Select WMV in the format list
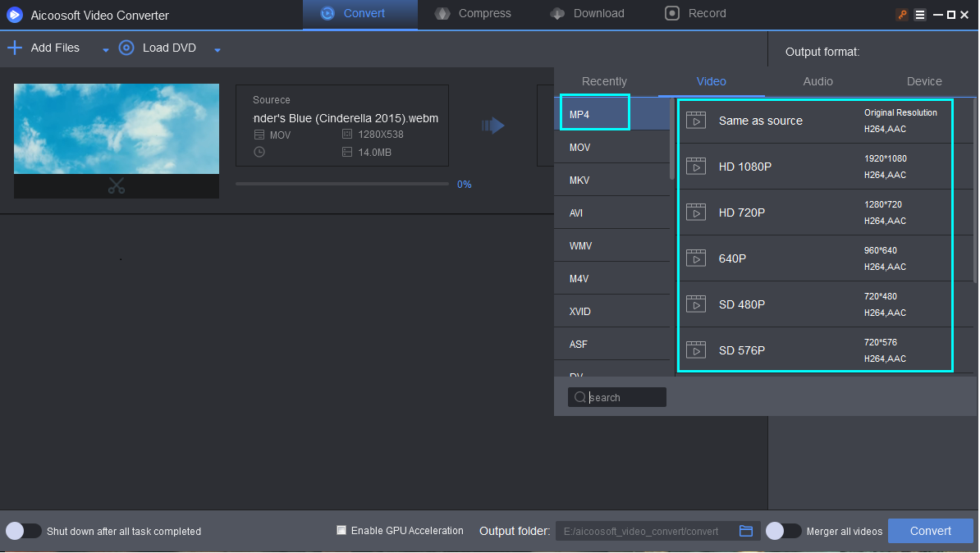 tap(611, 245)
